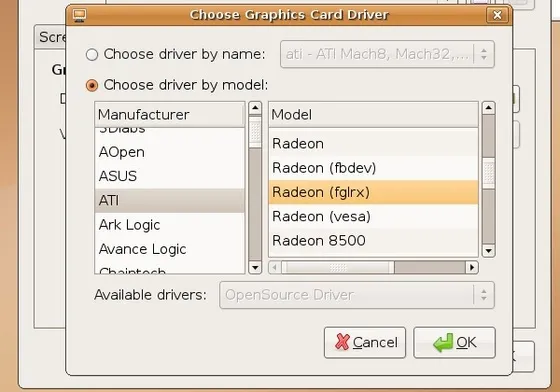Viewport: 560px width, 392px height.
Task: Click Manufacturer list scroll down arrow
Action: (x=255, y=267)
